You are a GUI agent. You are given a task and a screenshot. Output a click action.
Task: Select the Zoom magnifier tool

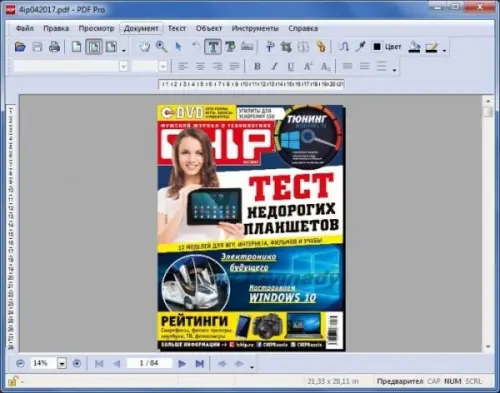(161, 47)
